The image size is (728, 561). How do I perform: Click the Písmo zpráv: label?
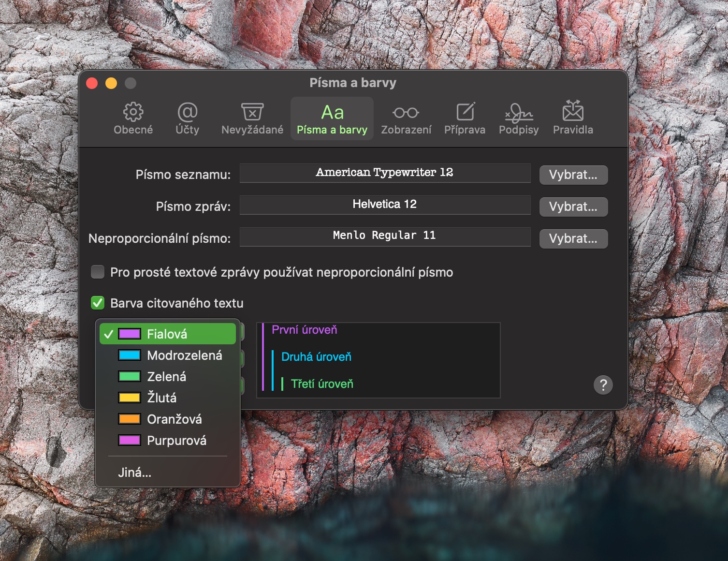tap(193, 207)
